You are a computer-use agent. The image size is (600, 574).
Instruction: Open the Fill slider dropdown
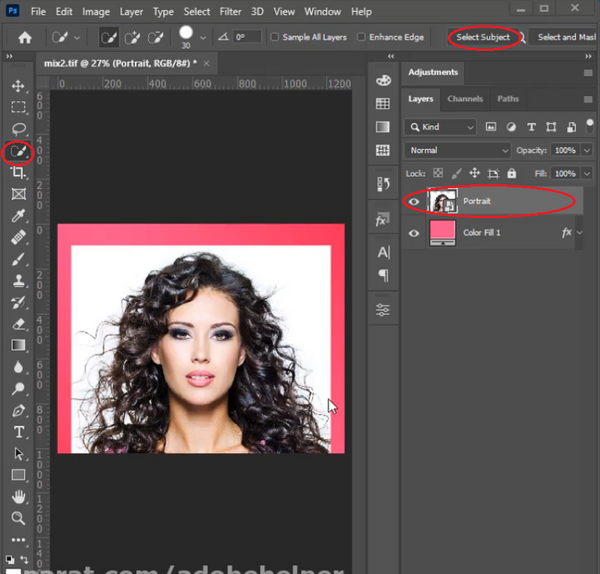[x=587, y=174]
